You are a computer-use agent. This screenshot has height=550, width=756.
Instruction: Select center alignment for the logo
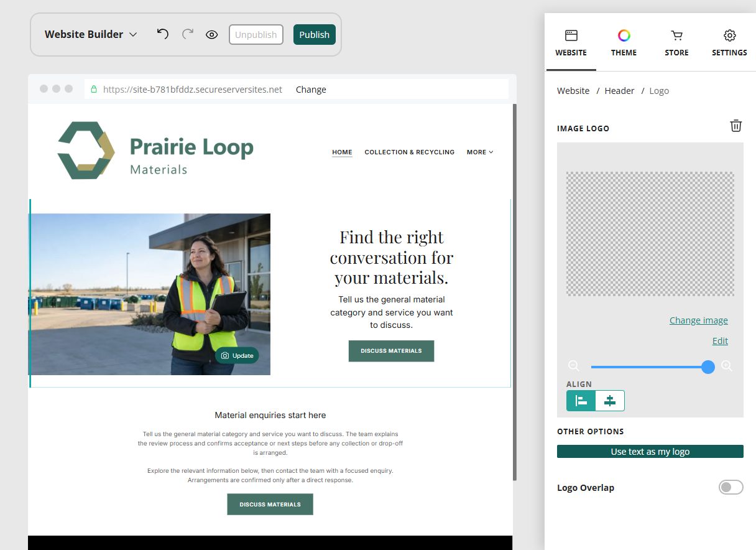point(610,401)
